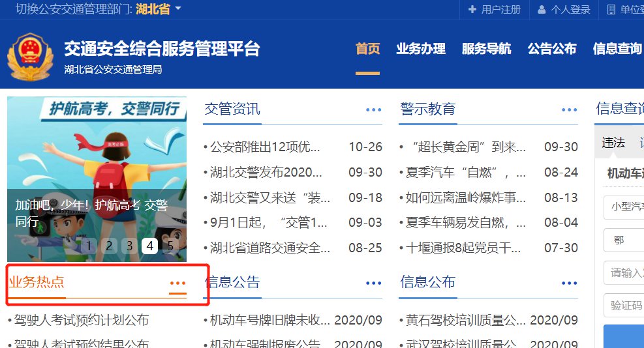Open news 湖北省道路交通安全...

click(270, 248)
